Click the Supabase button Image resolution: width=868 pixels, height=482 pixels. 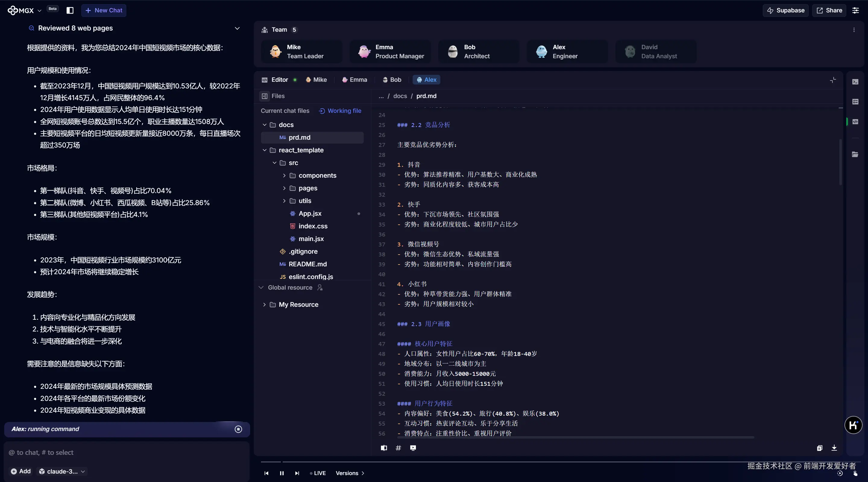[785, 11]
